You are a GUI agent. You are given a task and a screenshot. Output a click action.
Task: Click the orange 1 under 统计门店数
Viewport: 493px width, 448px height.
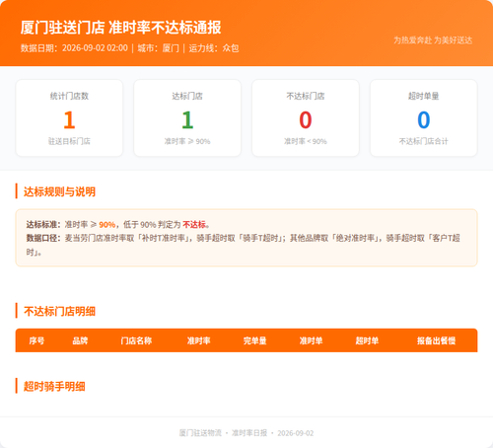(69, 119)
